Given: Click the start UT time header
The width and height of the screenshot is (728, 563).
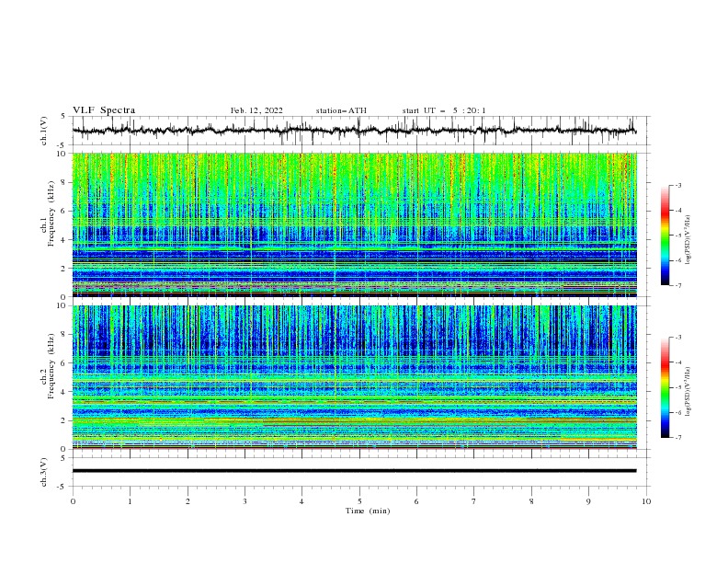Looking at the screenshot, I should point(444,110).
